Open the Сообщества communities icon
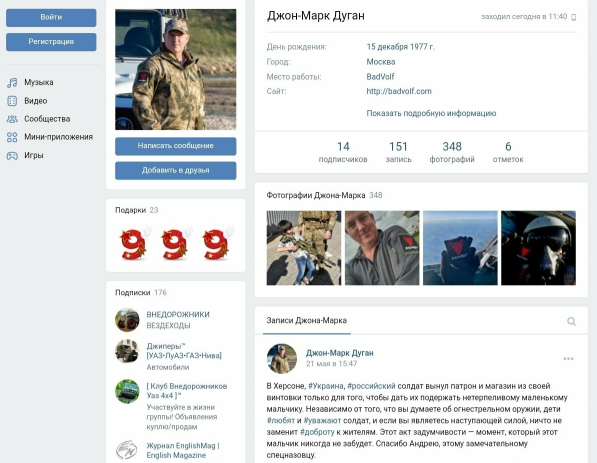The width and height of the screenshot is (597, 463). click(x=12, y=119)
